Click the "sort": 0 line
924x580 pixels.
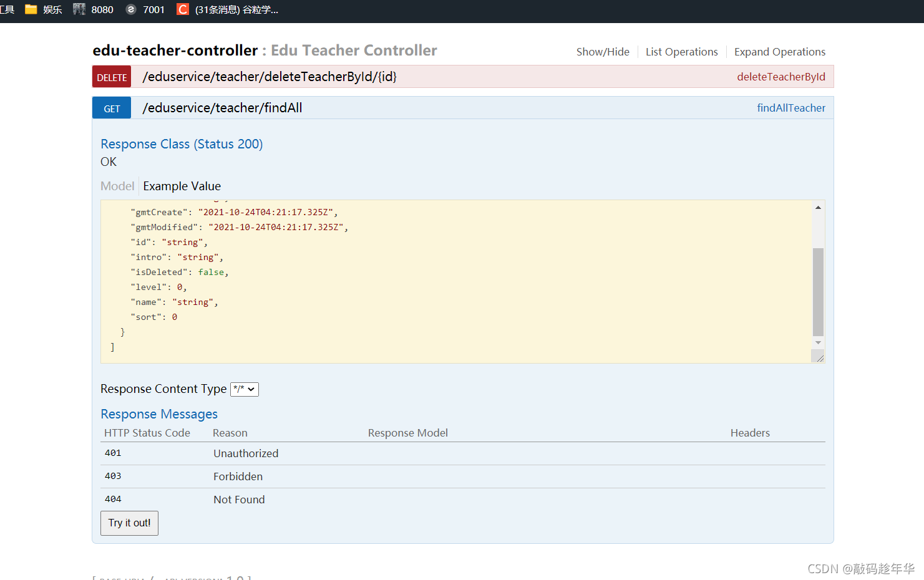[153, 317]
